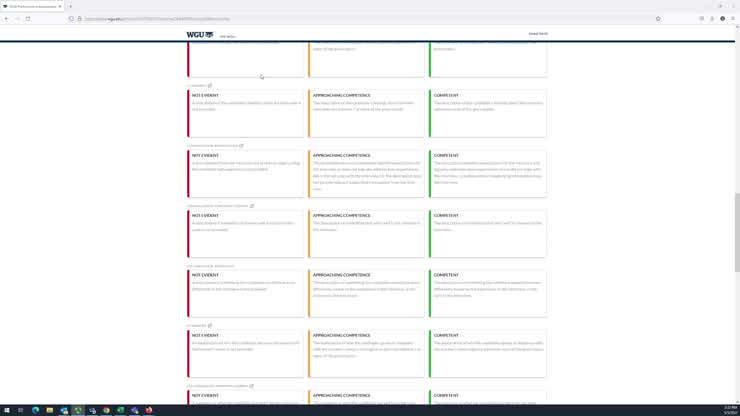Expand the user account menu in header

(x=538, y=34)
